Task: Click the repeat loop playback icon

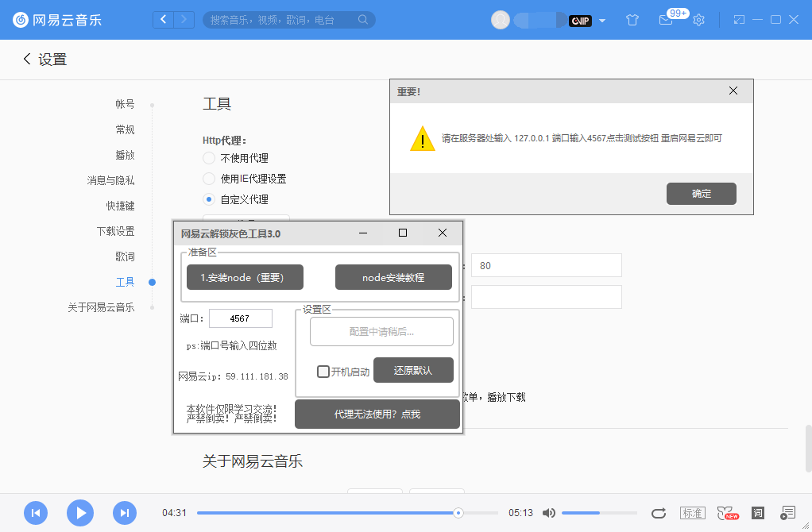Action: click(x=659, y=513)
